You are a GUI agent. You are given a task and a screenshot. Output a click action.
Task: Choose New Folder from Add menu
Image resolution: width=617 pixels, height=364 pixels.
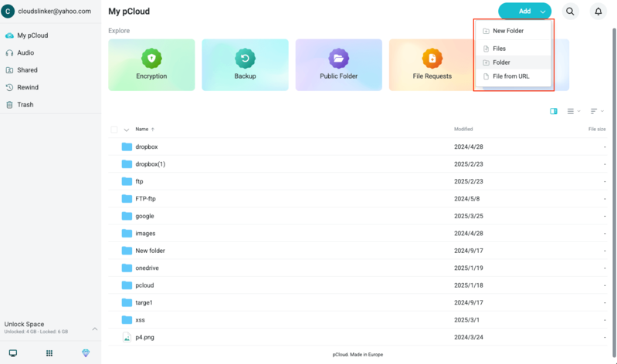[x=513, y=31]
